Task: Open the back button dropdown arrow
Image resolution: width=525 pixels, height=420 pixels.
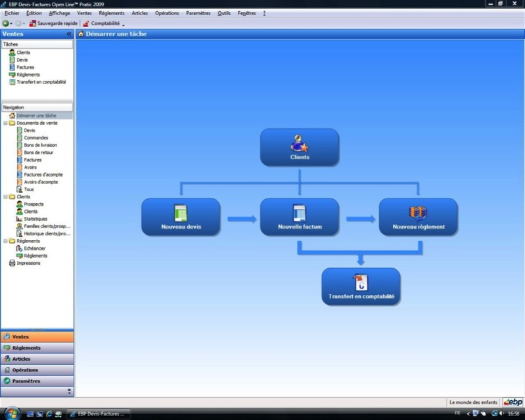Action: (x=11, y=24)
